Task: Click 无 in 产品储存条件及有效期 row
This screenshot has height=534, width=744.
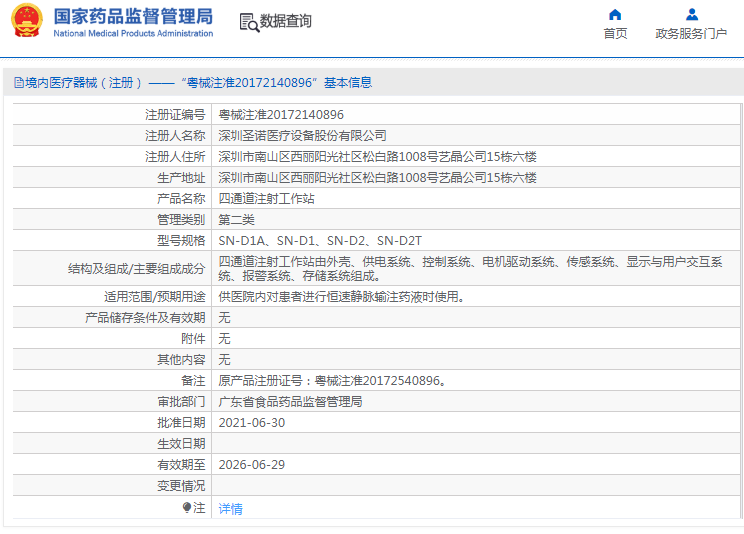Action: pos(224,318)
